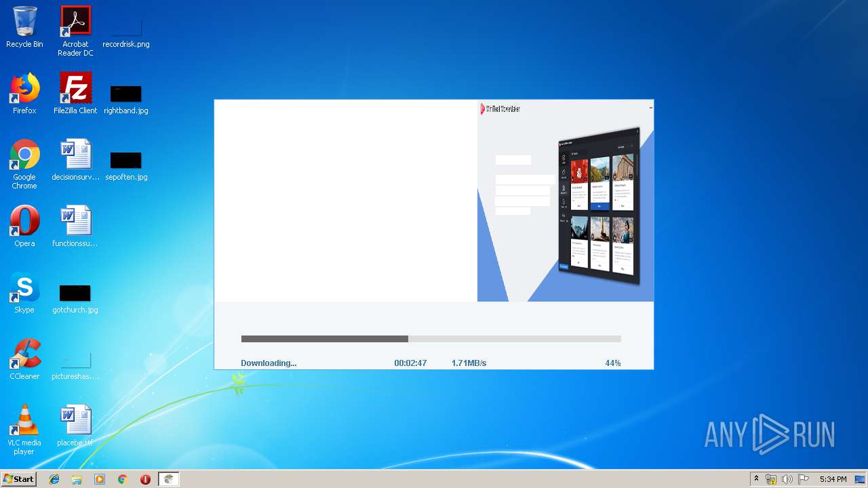Open Windows Media Player from taskbar
This screenshot has width=868, height=488.
pyautogui.click(x=100, y=479)
